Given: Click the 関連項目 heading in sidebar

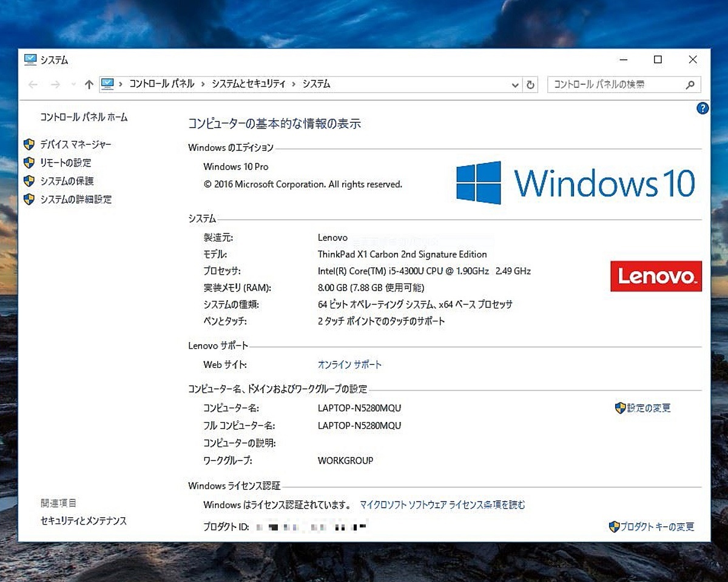Looking at the screenshot, I should click(59, 503).
